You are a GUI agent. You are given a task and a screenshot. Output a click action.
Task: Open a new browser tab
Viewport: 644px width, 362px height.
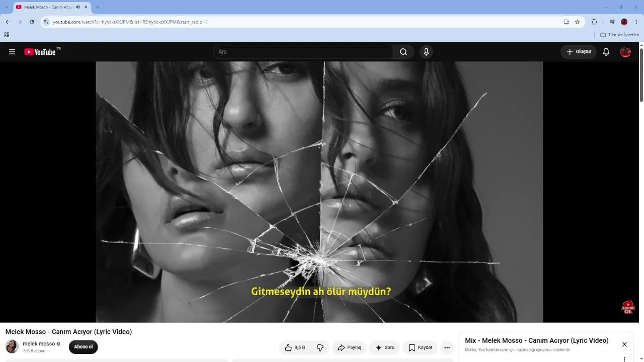click(x=98, y=7)
